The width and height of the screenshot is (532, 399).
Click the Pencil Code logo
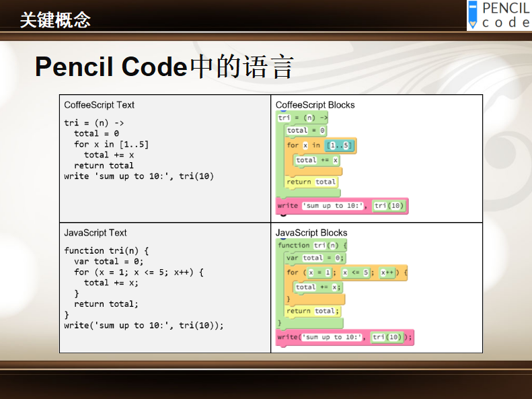click(500, 15)
